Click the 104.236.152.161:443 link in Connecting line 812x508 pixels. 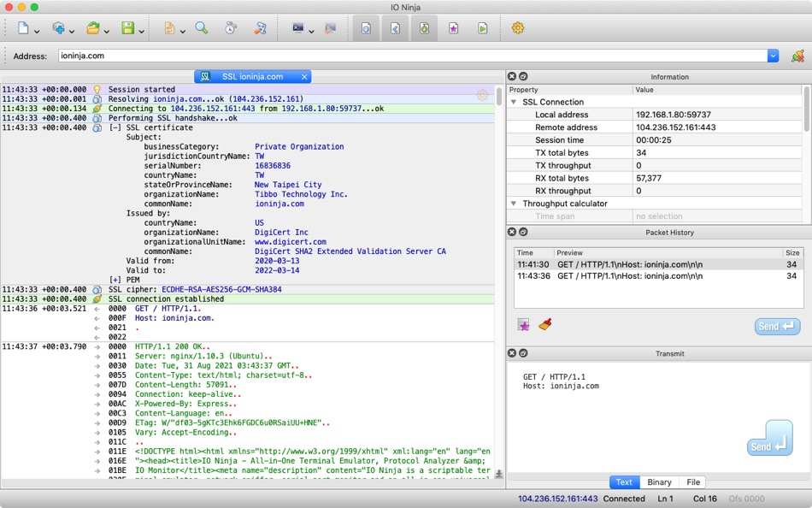(x=213, y=109)
